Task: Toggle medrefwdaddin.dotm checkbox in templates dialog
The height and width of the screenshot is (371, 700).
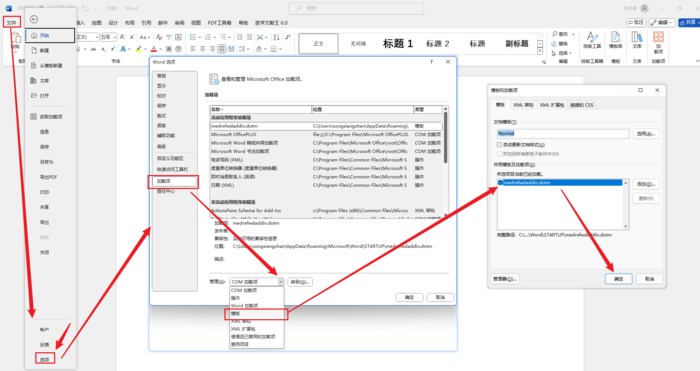Action: pos(500,183)
